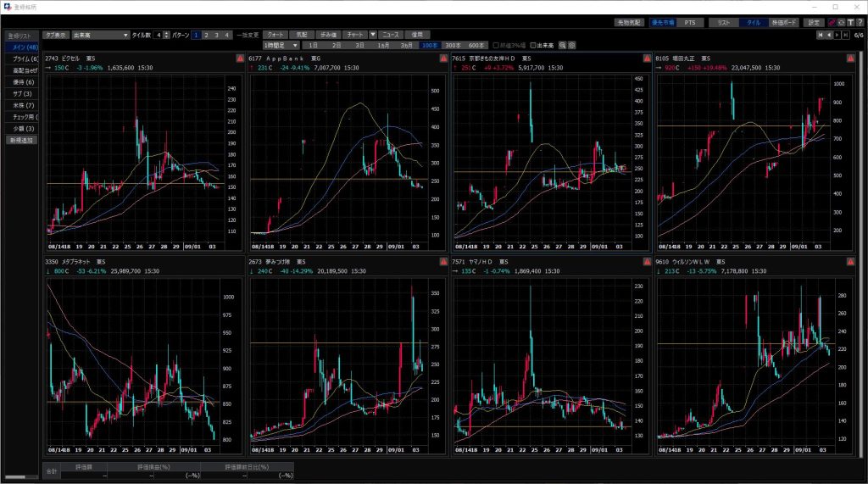Click the alert triangle icon on 2743 ピクセル tile

coord(240,58)
